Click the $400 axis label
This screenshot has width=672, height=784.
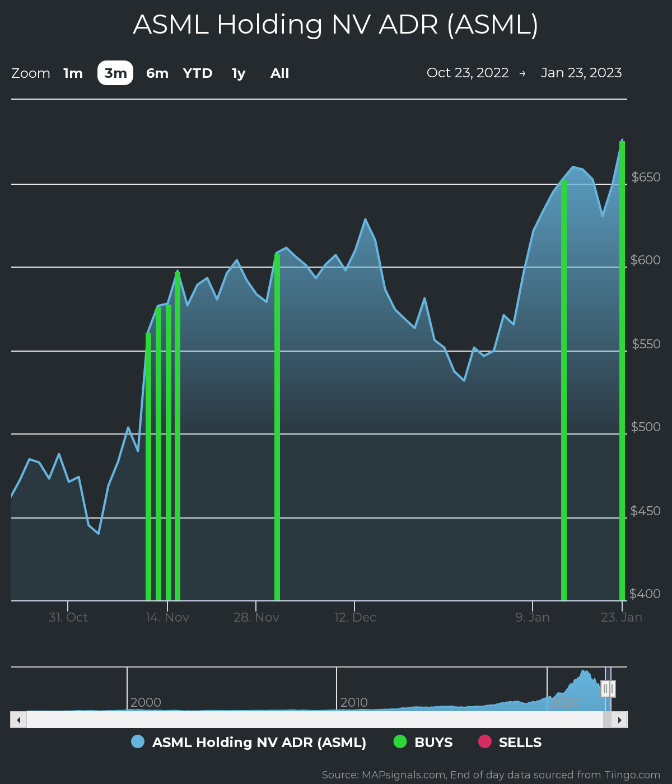(645, 594)
